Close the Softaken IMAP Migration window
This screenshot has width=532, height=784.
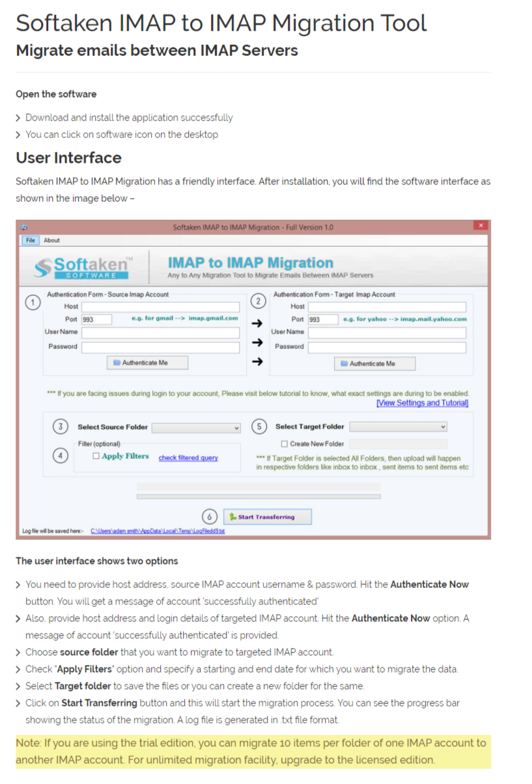click(481, 225)
